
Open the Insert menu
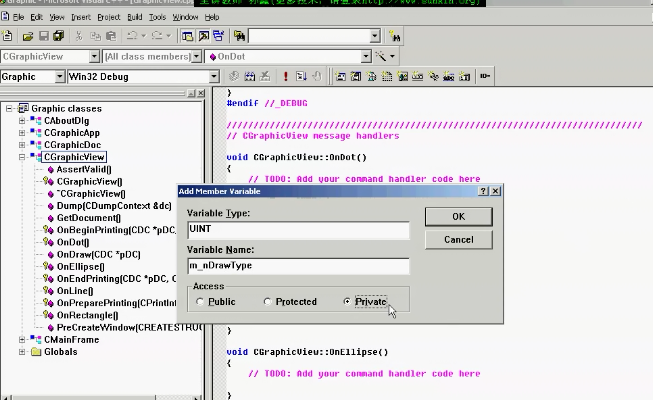81,17
